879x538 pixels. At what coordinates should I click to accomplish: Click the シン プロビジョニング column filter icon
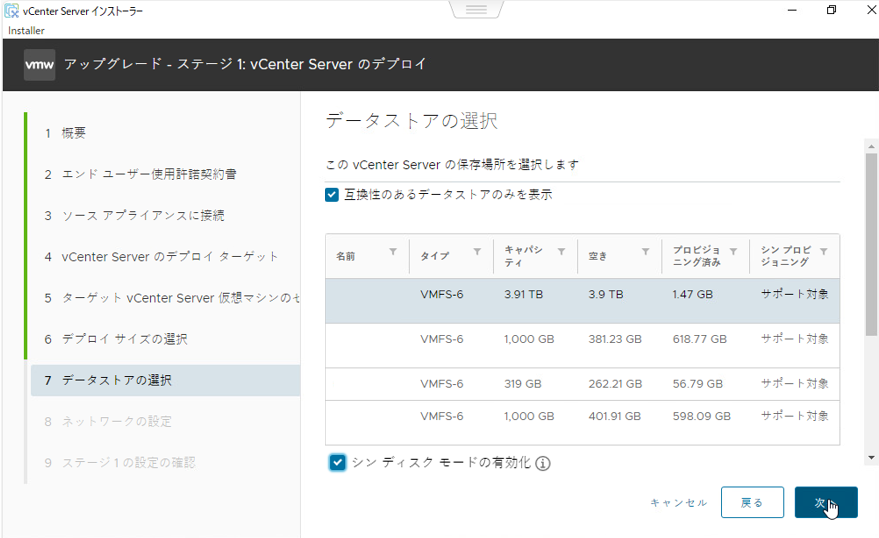[823, 251]
